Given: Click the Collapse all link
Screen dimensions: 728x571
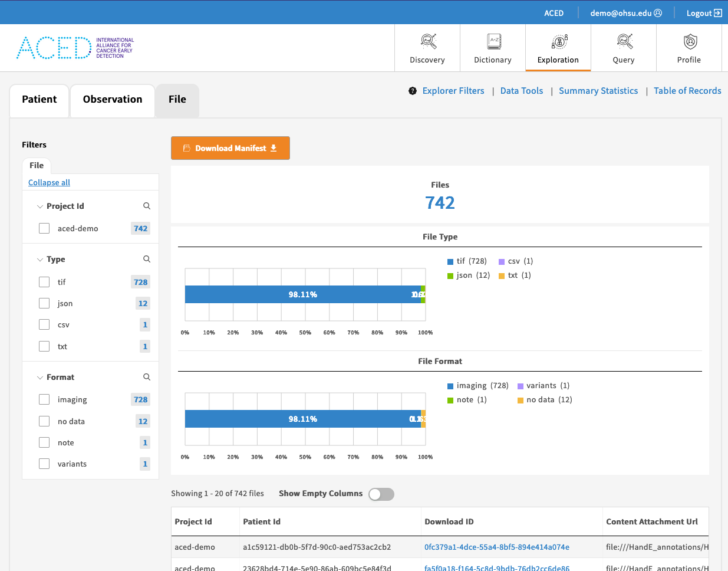Looking at the screenshot, I should tap(49, 183).
